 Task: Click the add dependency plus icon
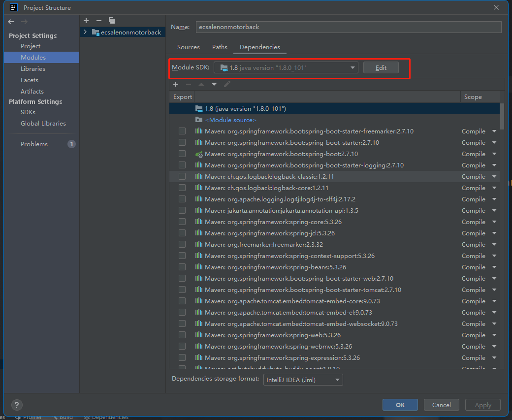(176, 84)
